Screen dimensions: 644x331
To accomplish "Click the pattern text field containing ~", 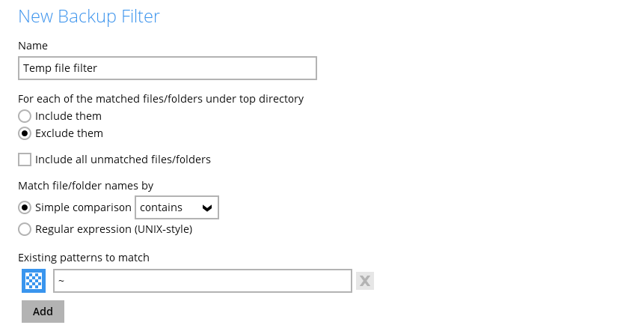I will [x=202, y=281].
